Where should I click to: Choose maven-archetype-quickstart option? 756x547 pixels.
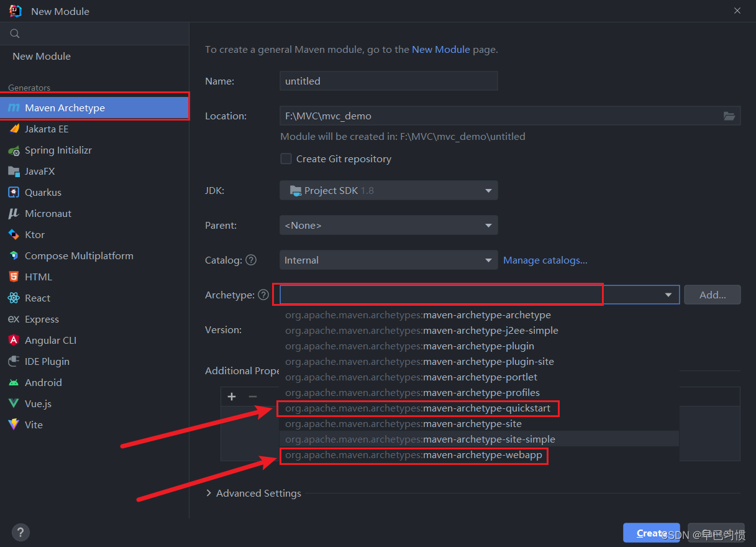point(479,408)
